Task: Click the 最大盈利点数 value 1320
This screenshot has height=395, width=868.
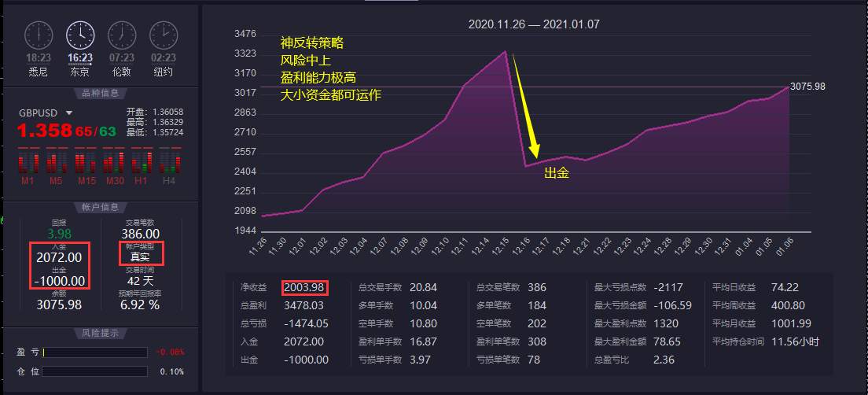Action: click(665, 323)
